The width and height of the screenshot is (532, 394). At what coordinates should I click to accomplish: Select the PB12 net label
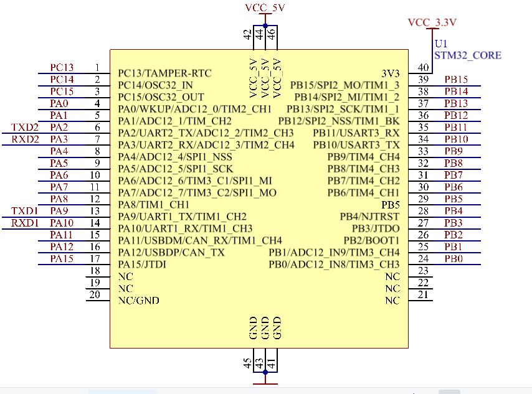tap(456, 115)
